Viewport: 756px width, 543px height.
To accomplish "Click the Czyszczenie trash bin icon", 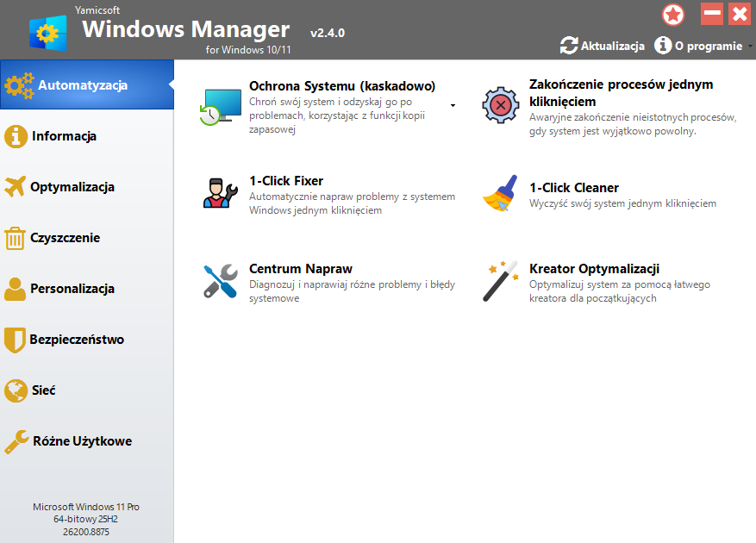I will point(15,238).
